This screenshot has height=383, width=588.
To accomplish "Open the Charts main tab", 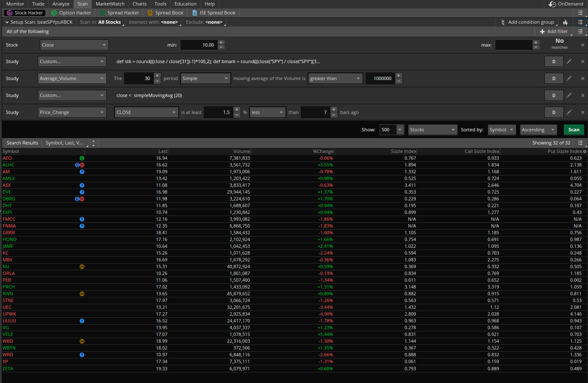I will [139, 4].
